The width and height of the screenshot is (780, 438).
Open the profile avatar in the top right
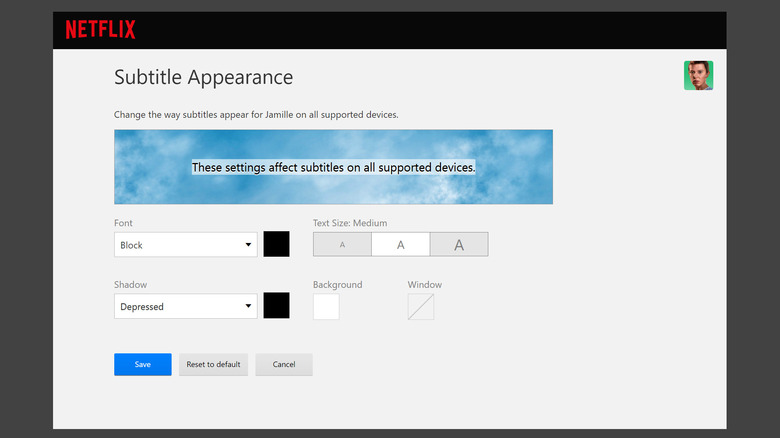coord(698,75)
